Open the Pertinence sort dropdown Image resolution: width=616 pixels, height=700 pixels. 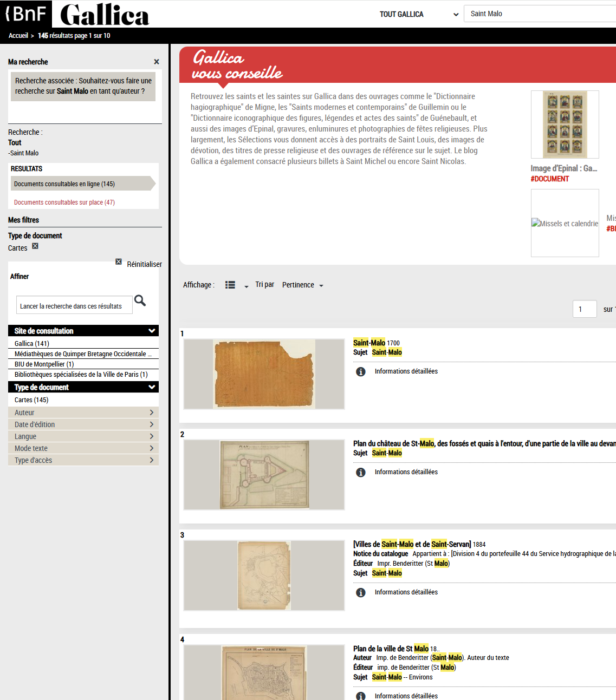303,285
